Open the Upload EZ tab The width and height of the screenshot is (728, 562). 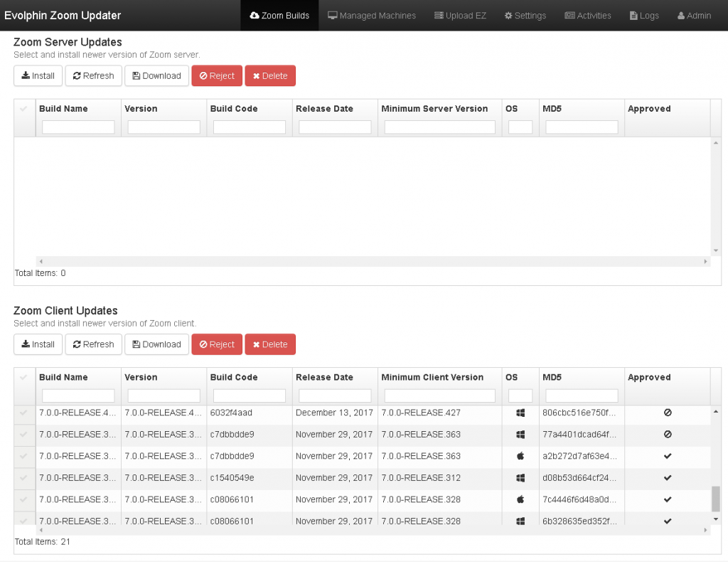point(460,16)
